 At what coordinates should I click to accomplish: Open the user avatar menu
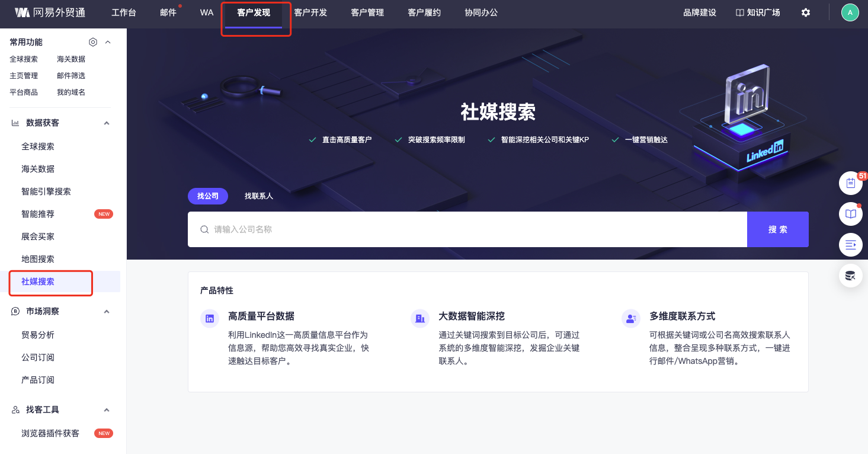[x=850, y=12]
